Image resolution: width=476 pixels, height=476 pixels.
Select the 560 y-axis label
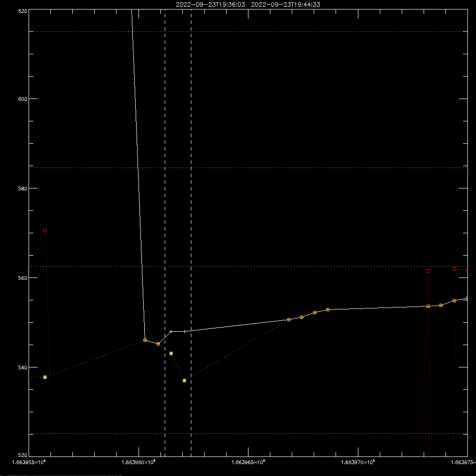click(23, 278)
